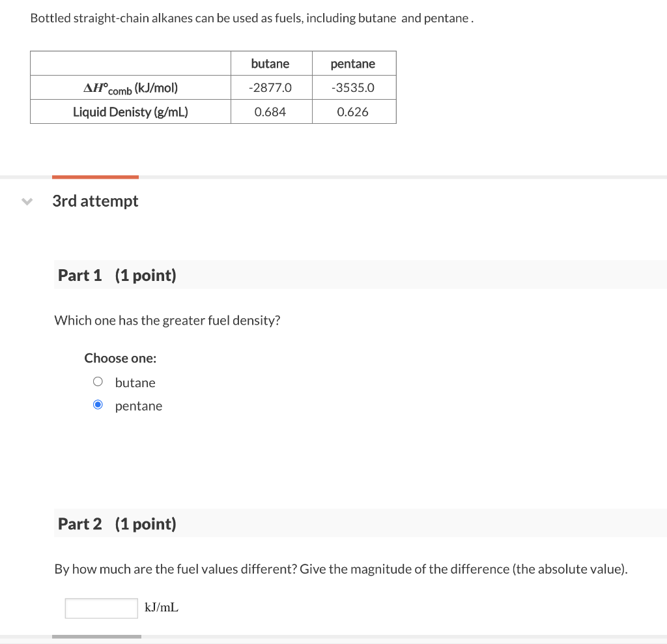The image size is (667, 644).
Task: Click the gray bar at bottom
Action: tap(96, 636)
